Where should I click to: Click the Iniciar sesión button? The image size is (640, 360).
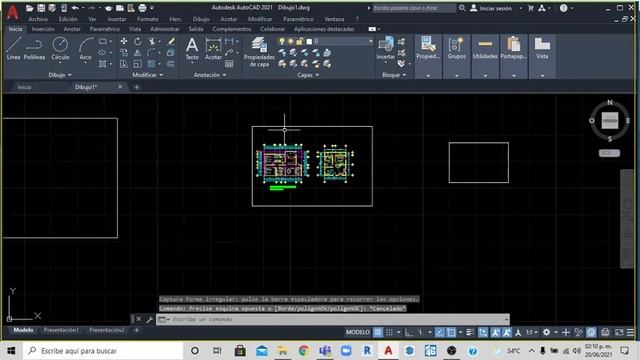[x=491, y=8]
